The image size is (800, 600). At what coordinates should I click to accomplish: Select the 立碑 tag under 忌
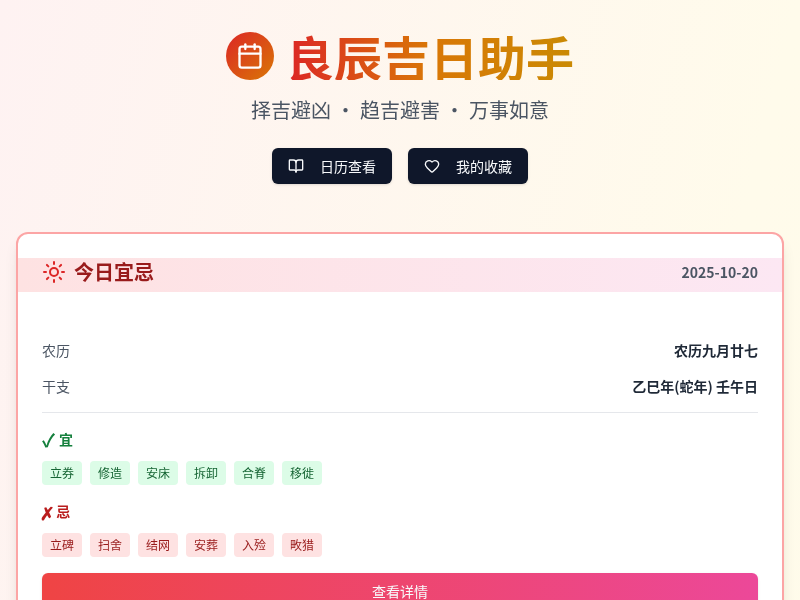tap(62, 545)
